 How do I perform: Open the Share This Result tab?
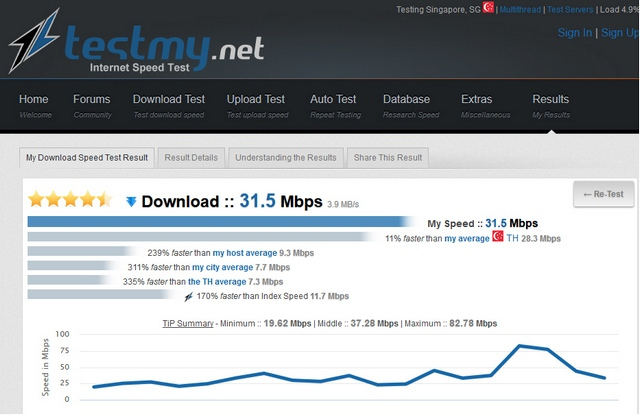tap(388, 158)
